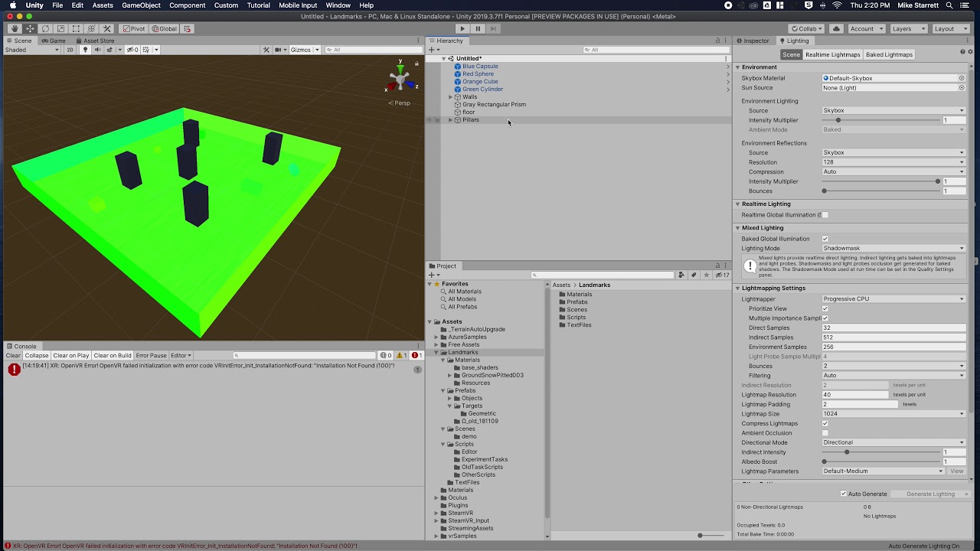Click the Play button

(x=462, y=29)
